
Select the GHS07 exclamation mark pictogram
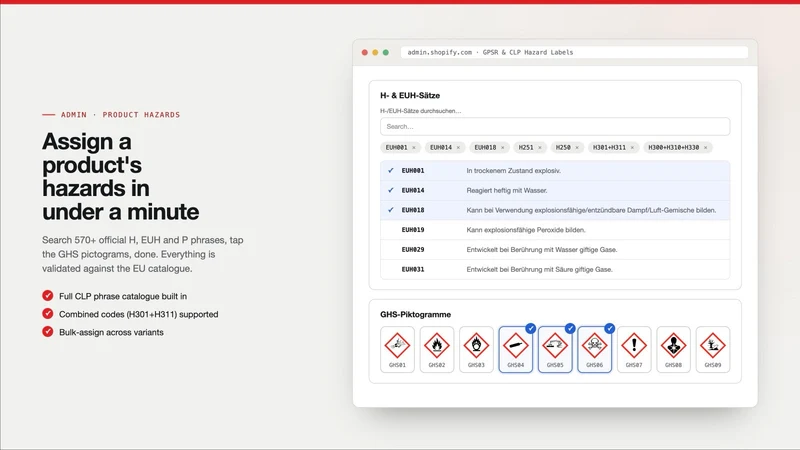(x=634, y=349)
